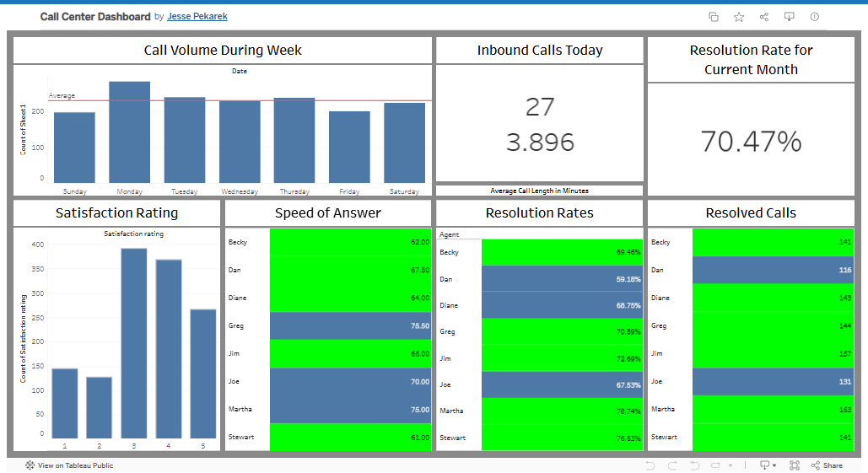Select Becky's 62.00 Speed of Answer cell

350,242
